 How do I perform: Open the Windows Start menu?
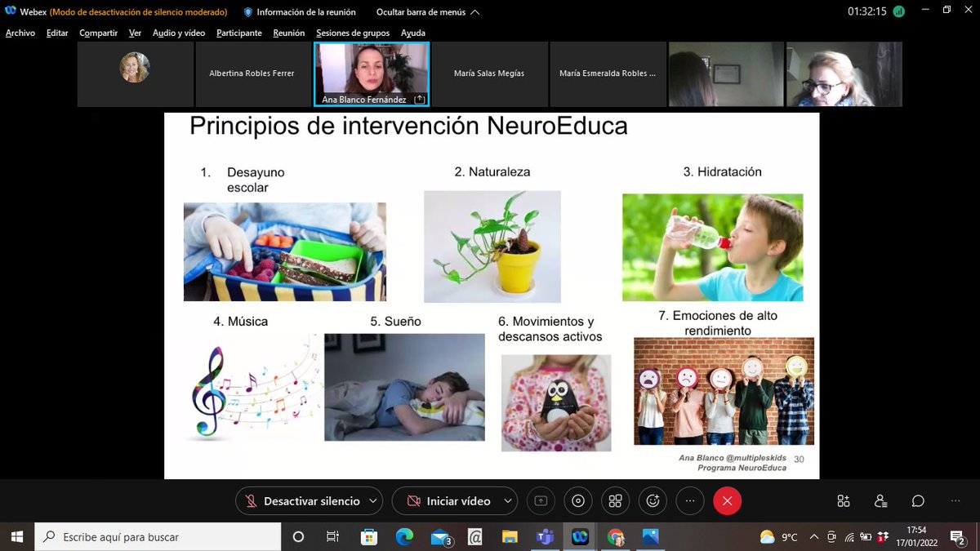[17, 536]
